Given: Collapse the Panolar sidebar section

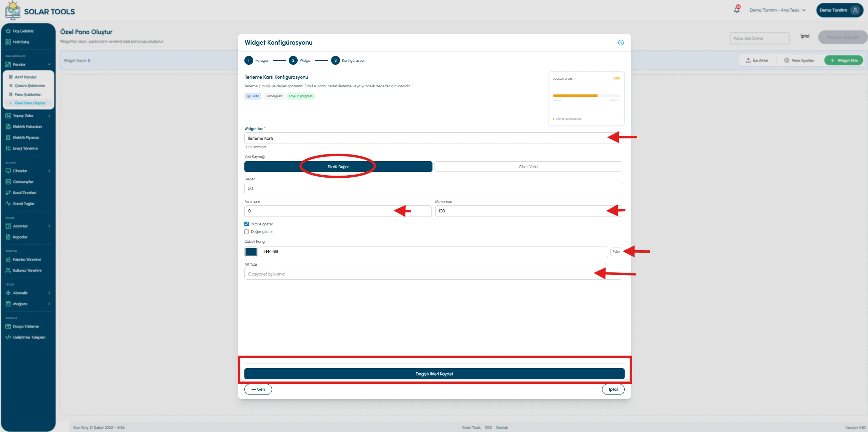Looking at the screenshot, I should (x=28, y=64).
